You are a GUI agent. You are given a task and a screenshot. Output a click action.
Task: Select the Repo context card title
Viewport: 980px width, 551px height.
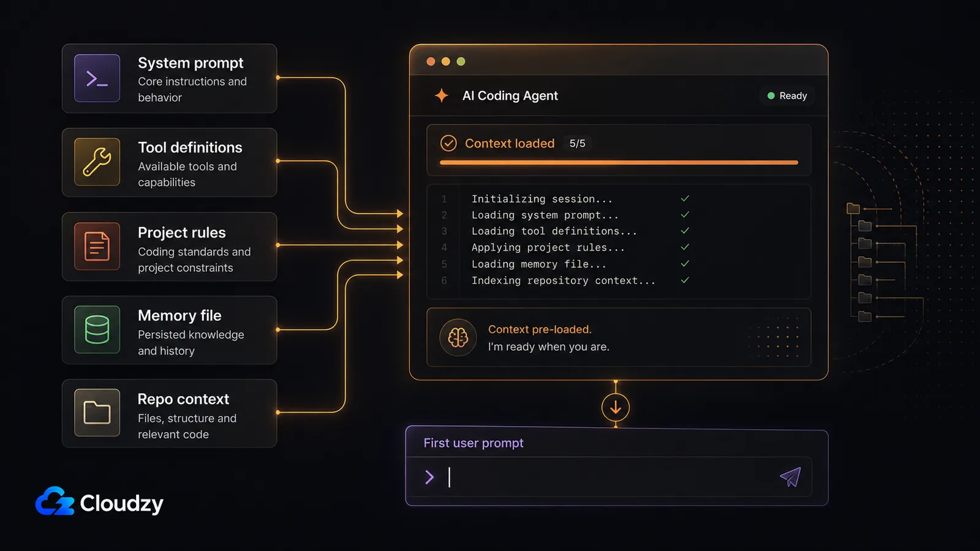click(x=183, y=399)
